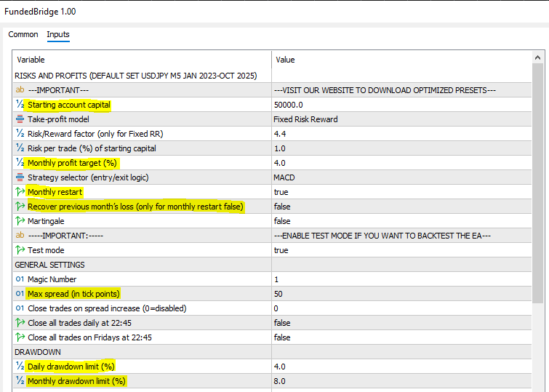The image size is (549, 392).
Task: Select the Take-profit model label
Action: (x=58, y=119)
